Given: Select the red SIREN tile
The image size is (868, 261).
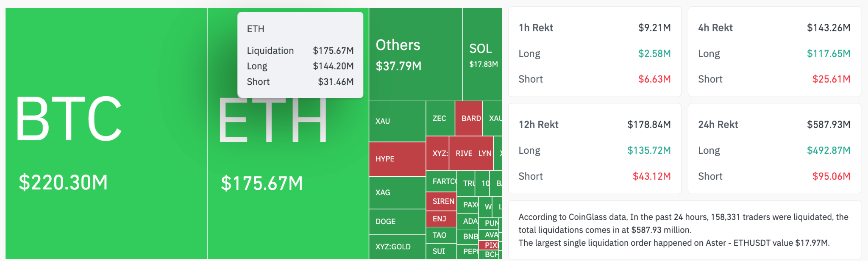Looking at the screenshot, I should click(x=441, y=201).
